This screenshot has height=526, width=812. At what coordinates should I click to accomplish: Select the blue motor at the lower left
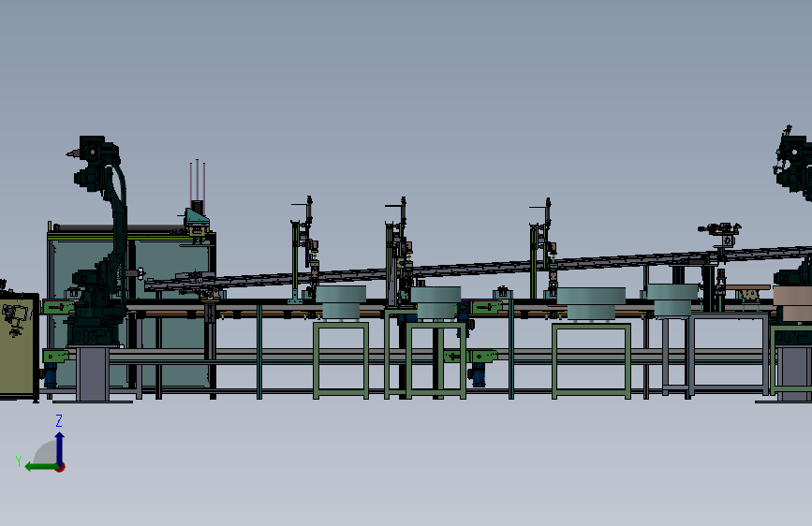(x=50, y=376)
